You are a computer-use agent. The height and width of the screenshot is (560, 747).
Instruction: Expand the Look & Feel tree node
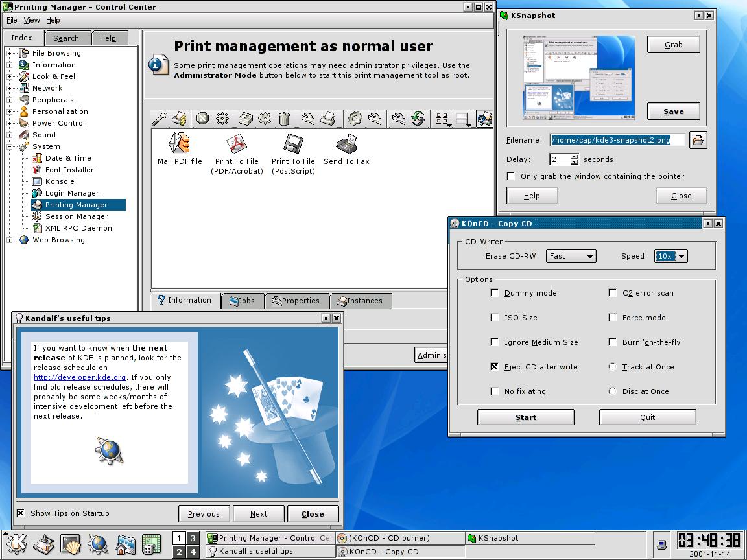pyautogui.click(x=9, y=76)
